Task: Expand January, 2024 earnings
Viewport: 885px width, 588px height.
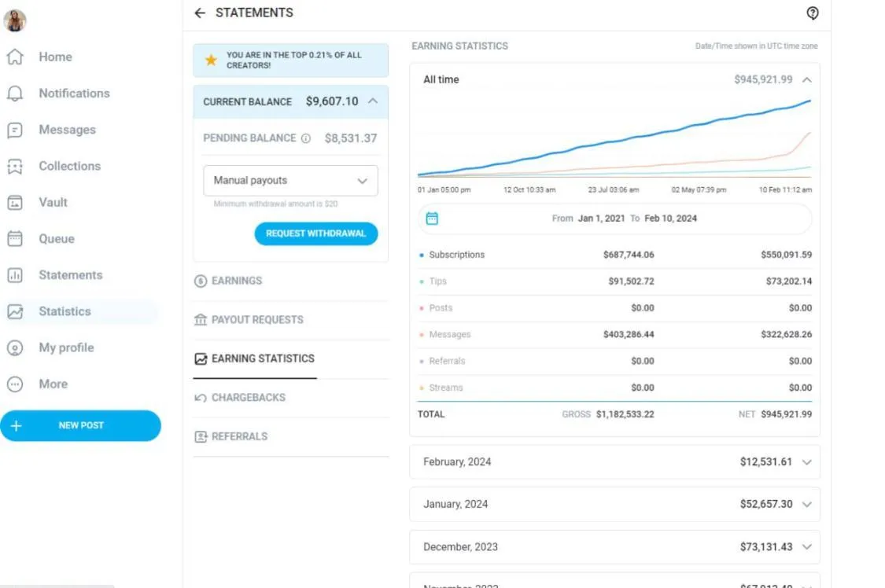Action: click(x=614, y=504)
